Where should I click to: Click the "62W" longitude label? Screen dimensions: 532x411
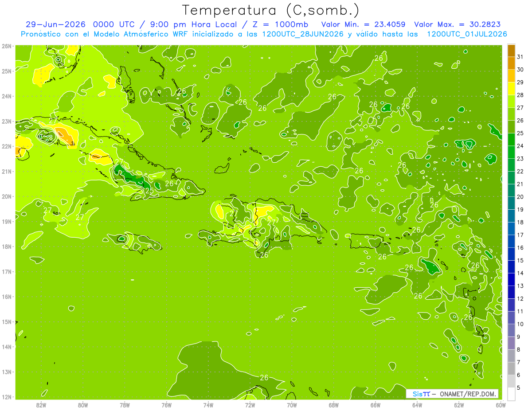tap(459, 404)
